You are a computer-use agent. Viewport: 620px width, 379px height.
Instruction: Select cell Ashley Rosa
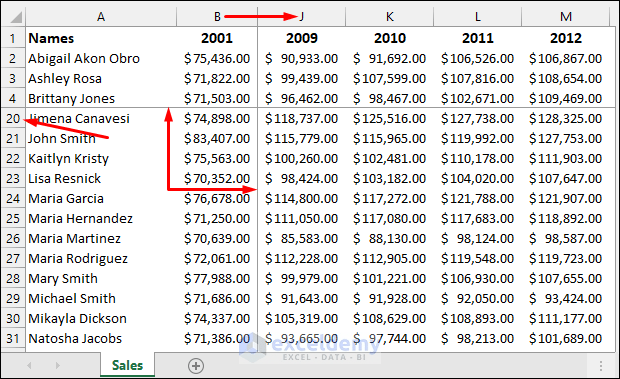[x=101, y=78]
